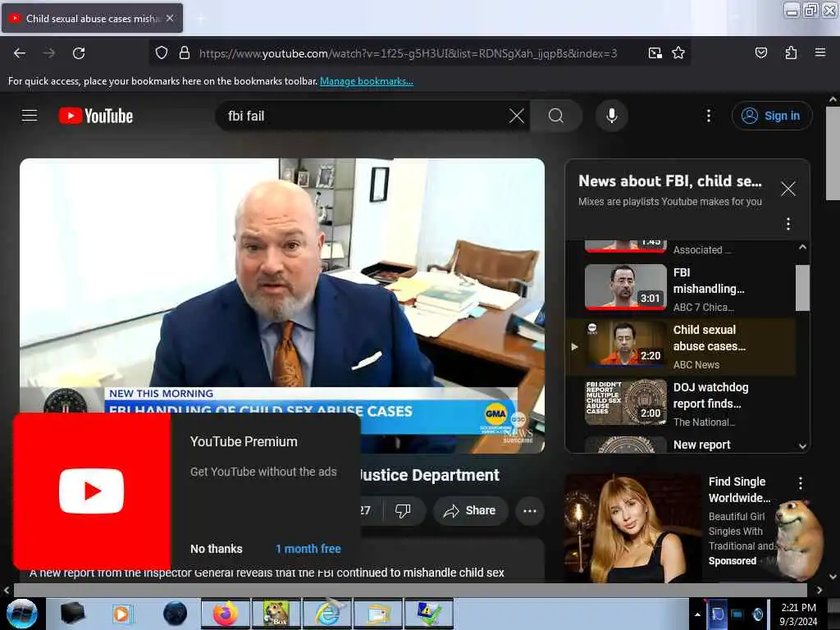This screenshot has height=630, width=840.
Task: Click the tiger game taskbar icon
Action: [276, 614]
